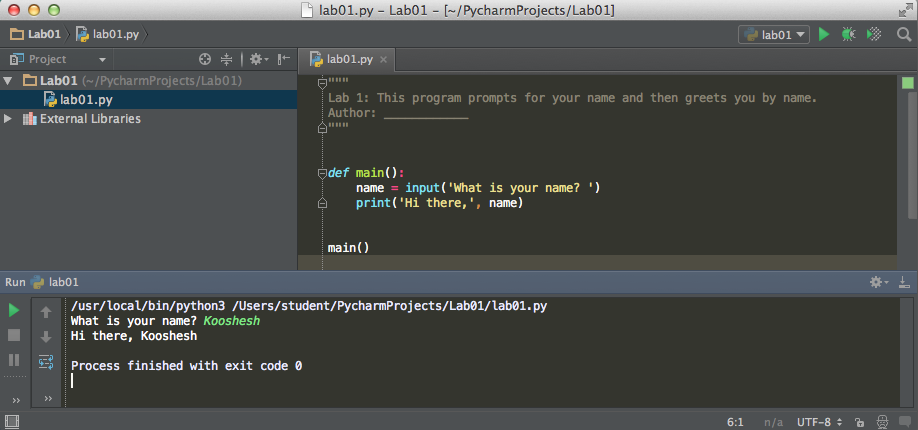Click the scroll from source target icon
The width and height of the screenshot is (918, 430).
coord(205,59)
